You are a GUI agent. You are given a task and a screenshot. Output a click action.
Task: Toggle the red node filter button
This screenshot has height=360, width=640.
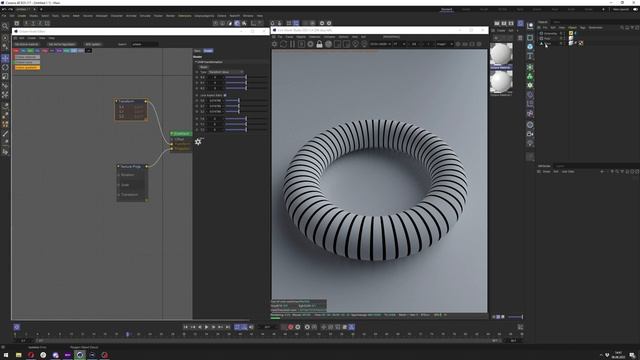16,51
